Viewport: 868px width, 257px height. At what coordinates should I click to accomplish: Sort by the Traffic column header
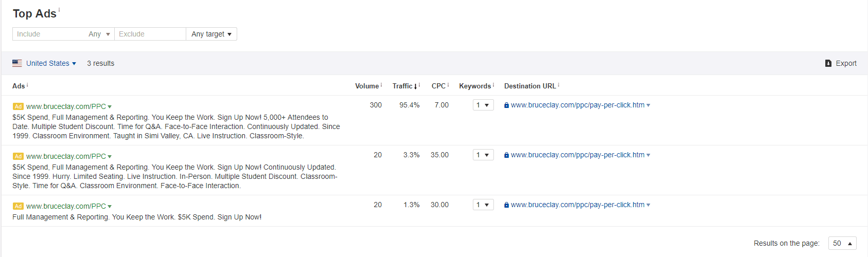coord(402,86)
